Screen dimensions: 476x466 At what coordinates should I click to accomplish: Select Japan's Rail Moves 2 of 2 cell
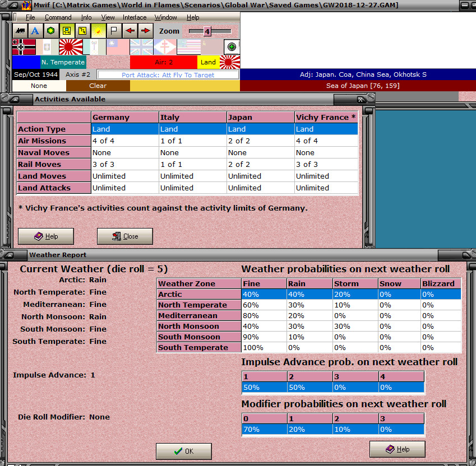261,164
